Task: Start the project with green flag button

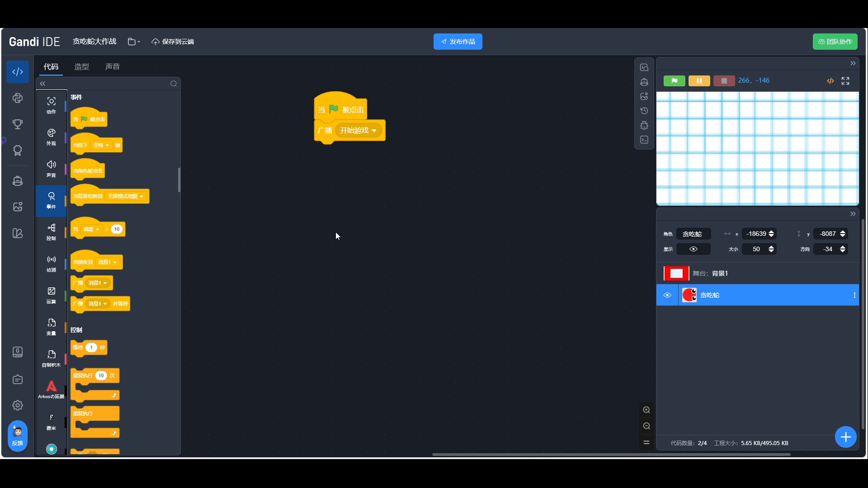Action: click(675, 81)
